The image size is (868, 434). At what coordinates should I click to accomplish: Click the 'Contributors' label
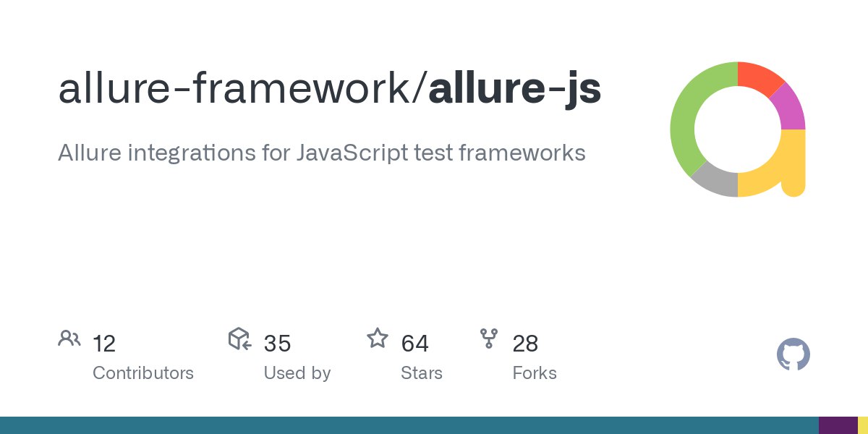143,373
